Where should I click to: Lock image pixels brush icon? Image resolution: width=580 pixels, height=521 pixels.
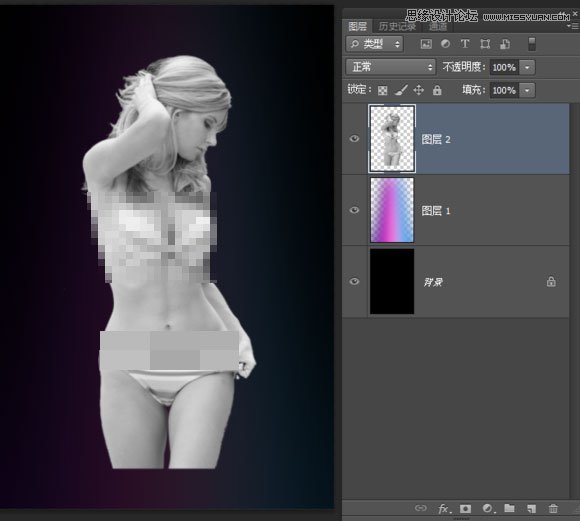click(401, 90)
